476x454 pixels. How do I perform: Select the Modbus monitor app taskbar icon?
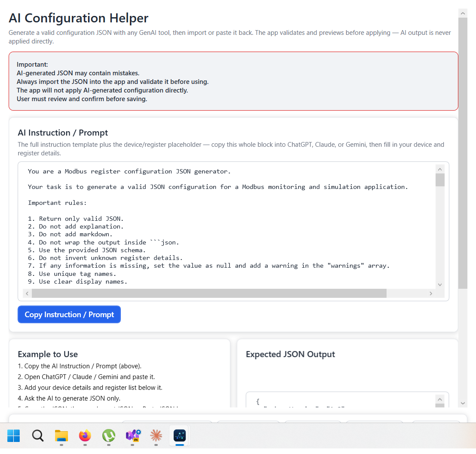(x=180, y=435)
